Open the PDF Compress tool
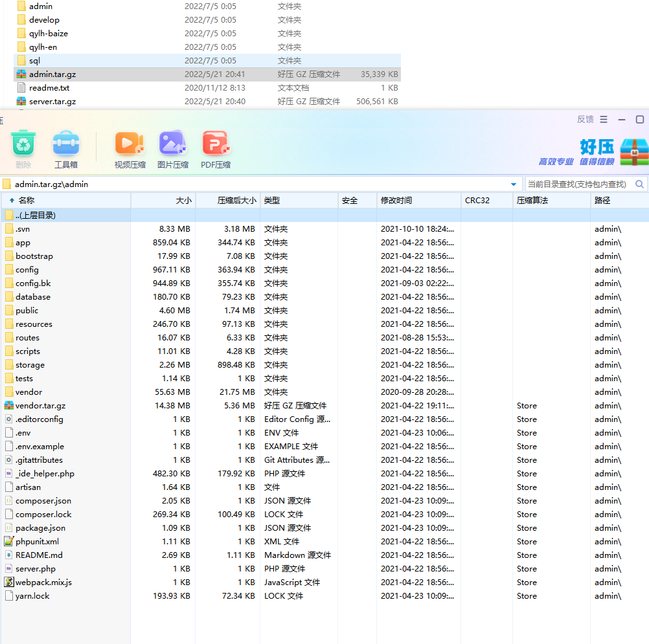 [215, 144]
